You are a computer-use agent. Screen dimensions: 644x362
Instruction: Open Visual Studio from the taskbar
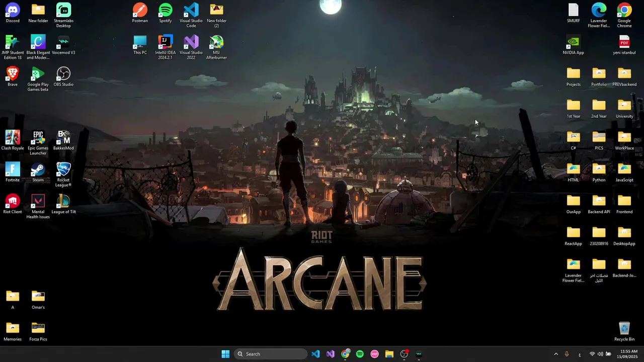pos(331,354)
